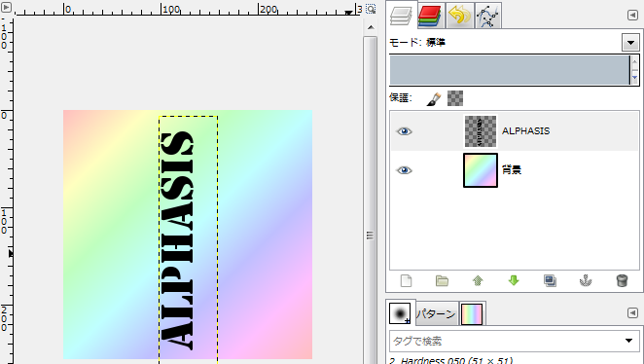644x364 pixels.
Task: Open the canvas menu button at ruler corner
Action: (x=7, y=7)
